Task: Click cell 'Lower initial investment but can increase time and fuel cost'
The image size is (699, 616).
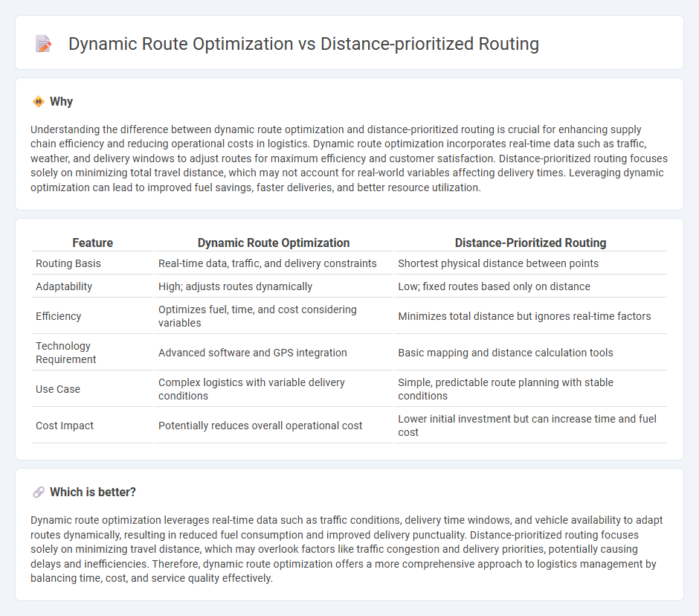Action: pyautogui.click(x=530, y=426)
